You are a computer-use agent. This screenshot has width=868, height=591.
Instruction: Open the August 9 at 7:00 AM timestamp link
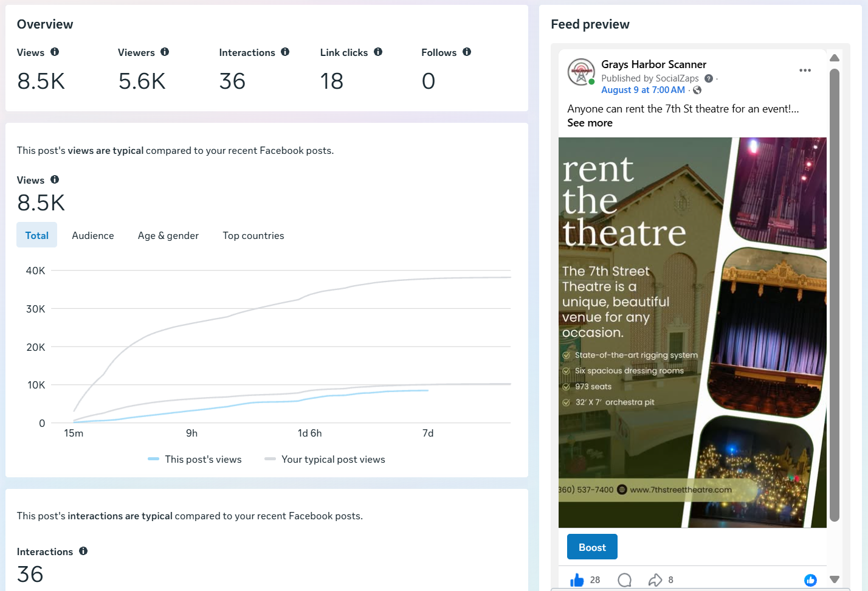pos(643,90)
